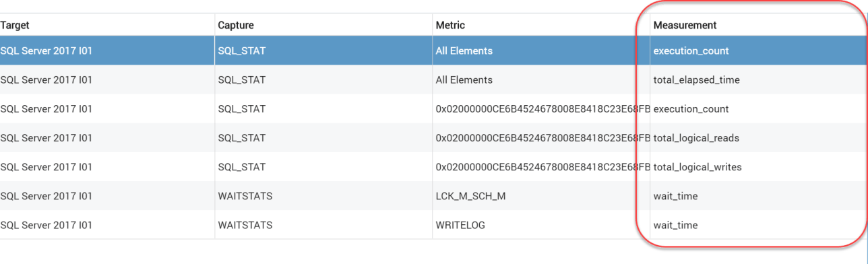Click wait_time measurement for LCK_M_SCH_M
This screenshot has width=868, height=264.
(675, 196)
